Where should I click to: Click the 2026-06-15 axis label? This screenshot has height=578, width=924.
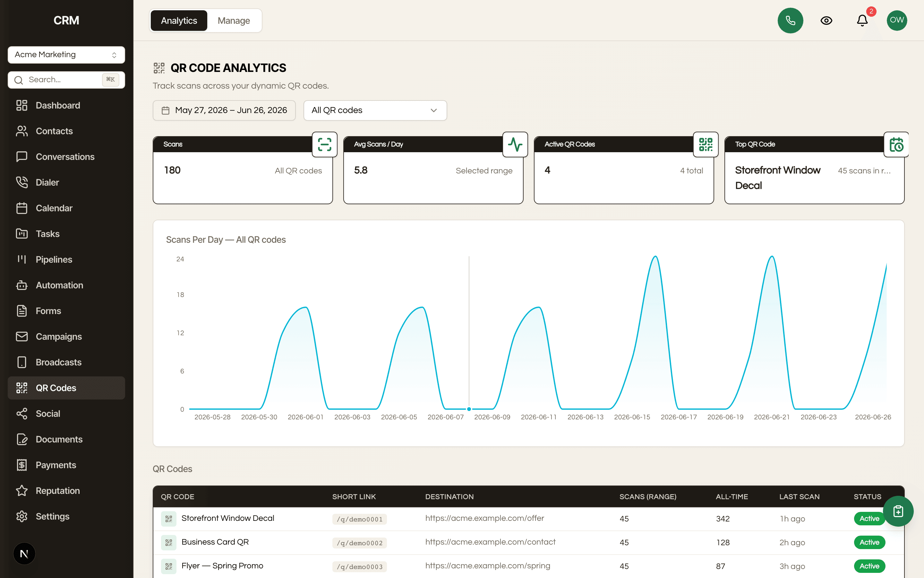pos(632,417)
